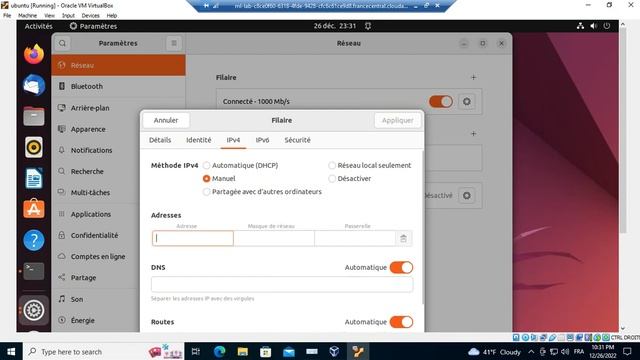Click the volume icon in Ubuntu top bar

point(593,26)
